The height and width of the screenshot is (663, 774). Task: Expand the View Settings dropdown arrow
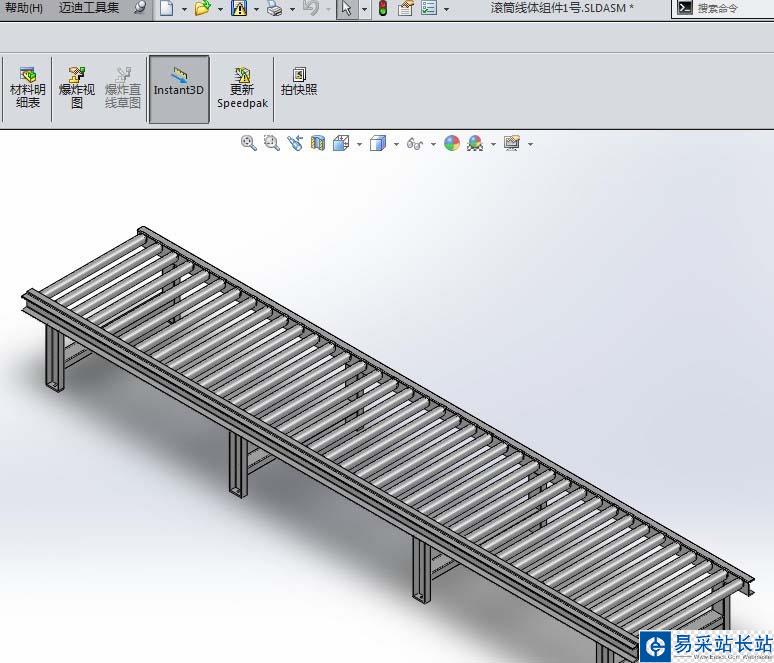coord(530,144)
